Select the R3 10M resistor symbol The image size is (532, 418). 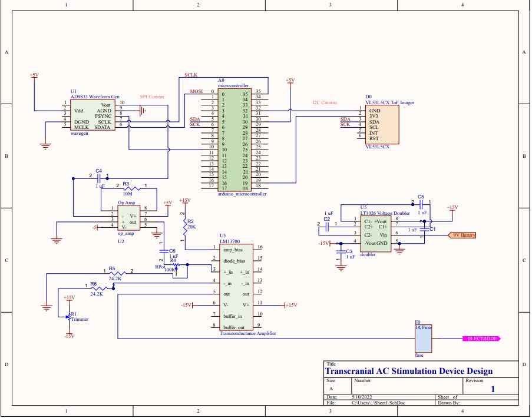point(131,188)
